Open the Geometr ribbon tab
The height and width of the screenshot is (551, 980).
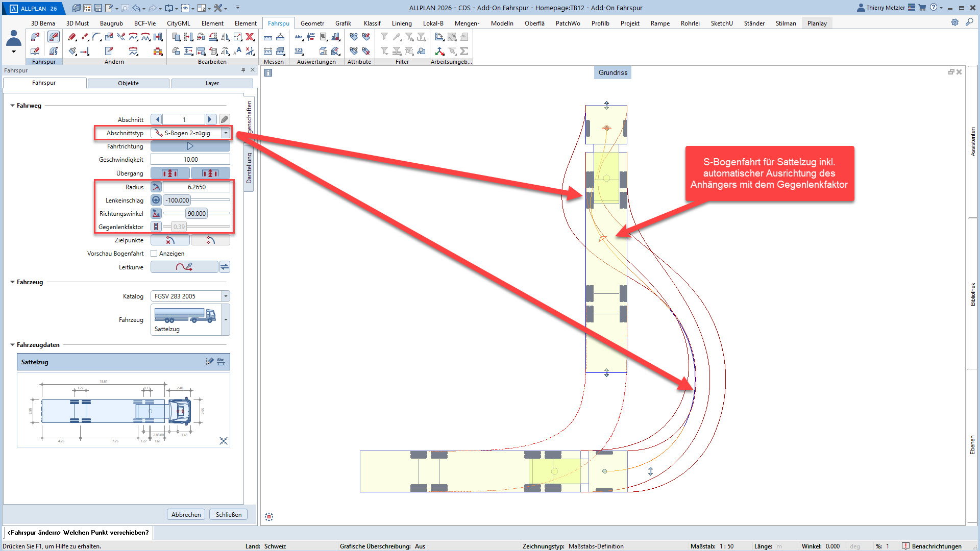click(x=312, y=23)
